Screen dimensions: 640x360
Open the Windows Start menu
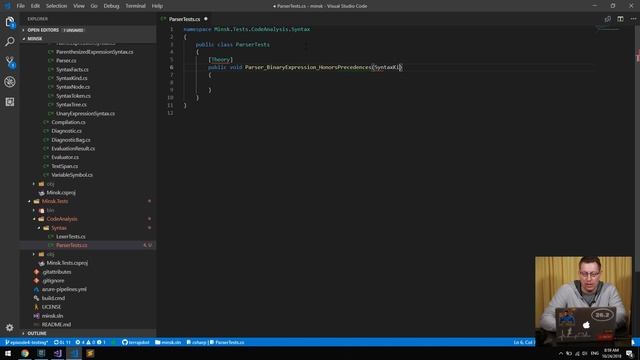[8, 353]
